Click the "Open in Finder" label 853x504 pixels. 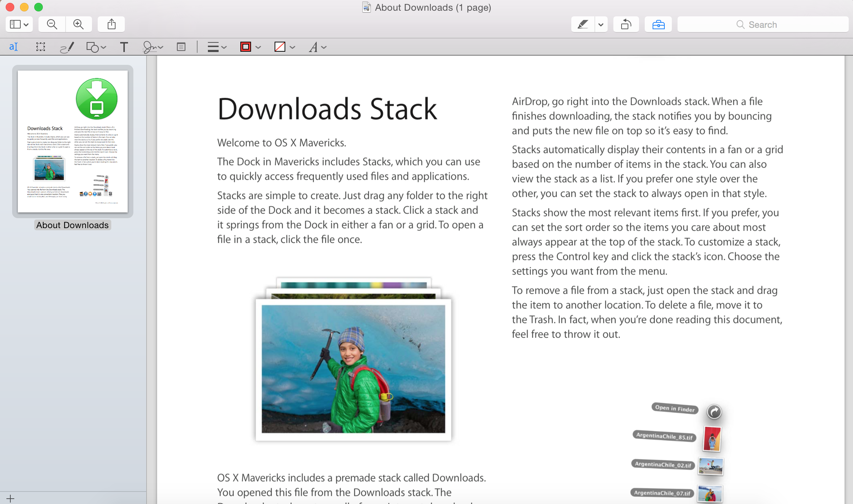[675, 408]
